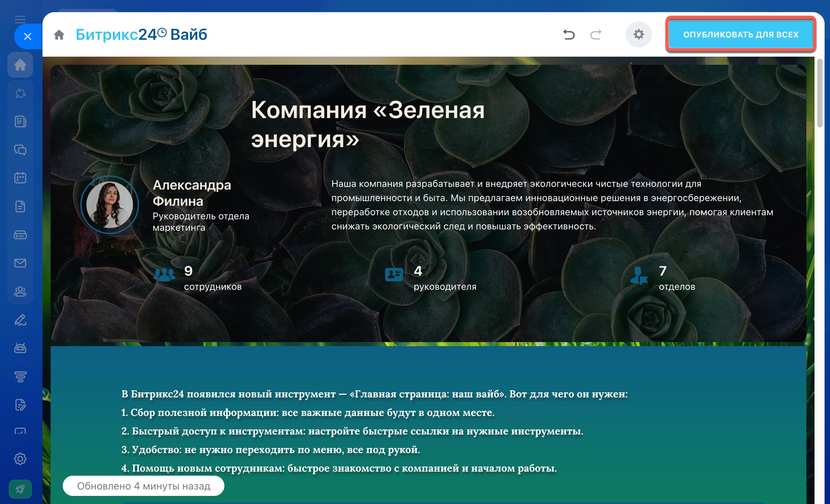Click '4 руководителя' counter
This screenshot has width=830, height=504.
click(x=445, y=278)
